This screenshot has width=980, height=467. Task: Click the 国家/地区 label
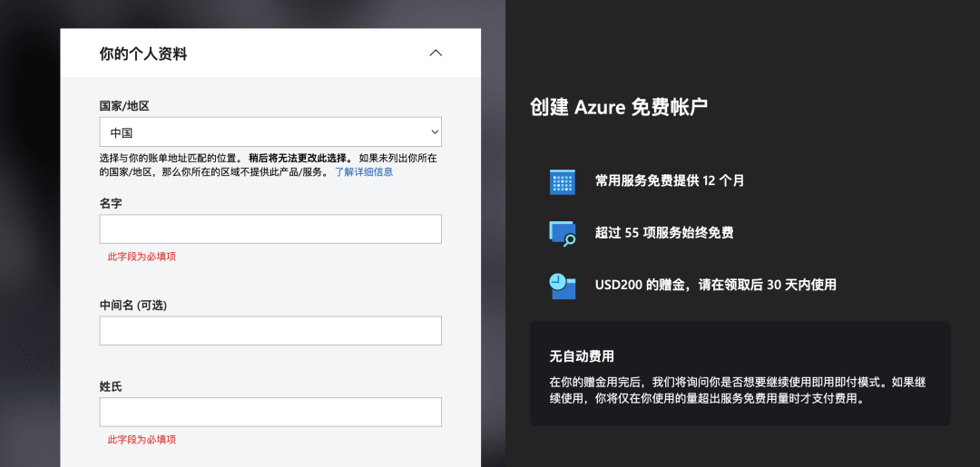(124, 106)
